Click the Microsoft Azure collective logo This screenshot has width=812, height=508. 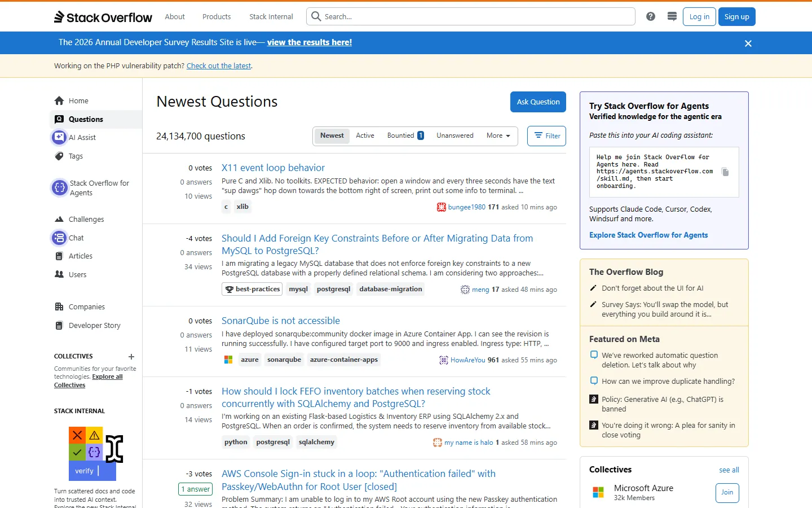click(x=598, y=492)
